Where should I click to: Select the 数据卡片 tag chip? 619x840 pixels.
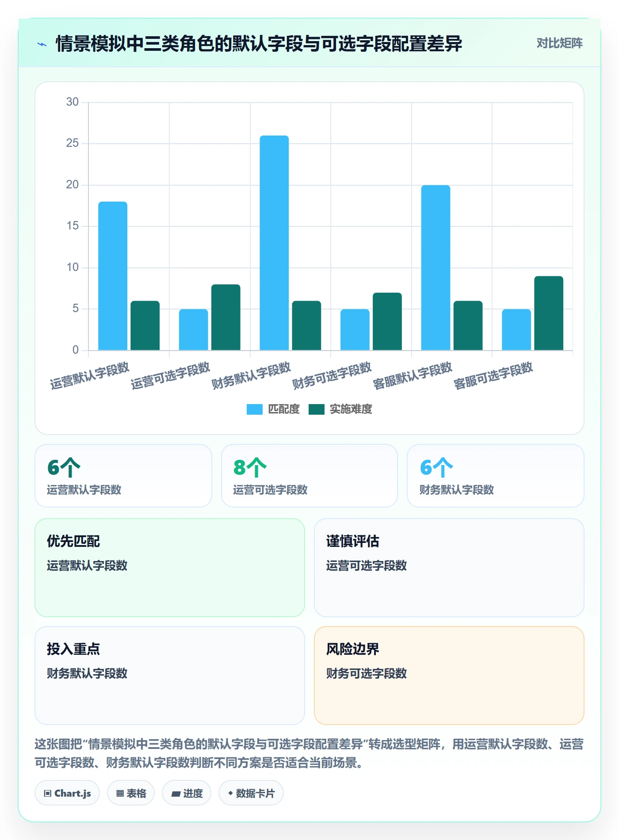251,793
